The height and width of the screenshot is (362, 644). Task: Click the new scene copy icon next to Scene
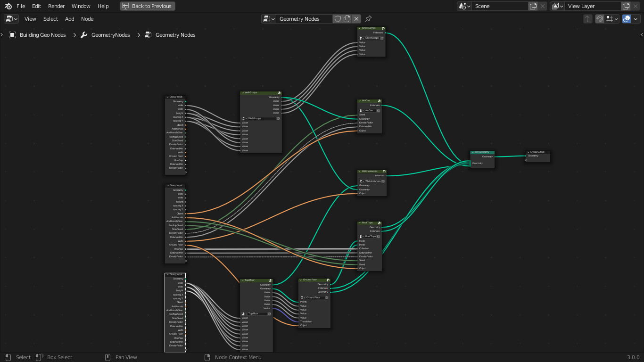(533, 6)
